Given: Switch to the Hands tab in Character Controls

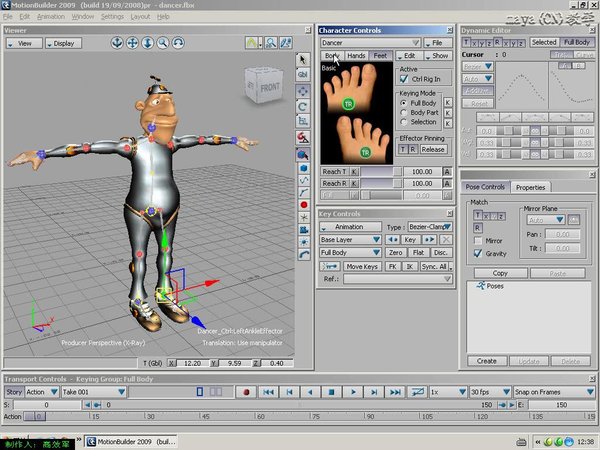Looking at the screenshot, I should pos(356,56).
